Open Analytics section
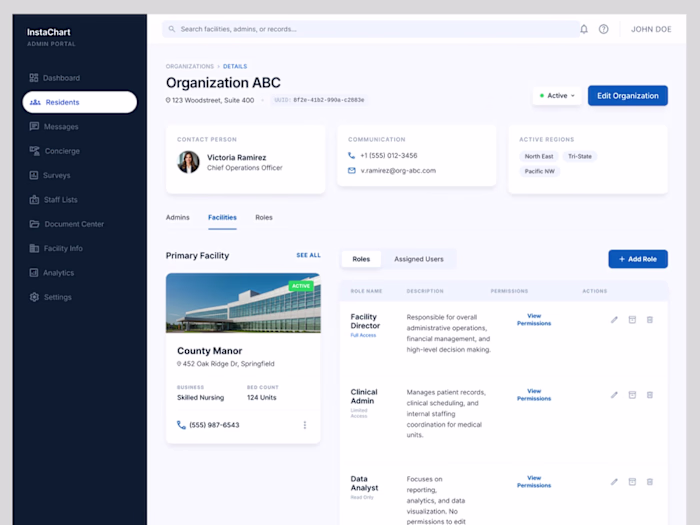The height and width of the screenshot is (525, 700). coord(52,273)
